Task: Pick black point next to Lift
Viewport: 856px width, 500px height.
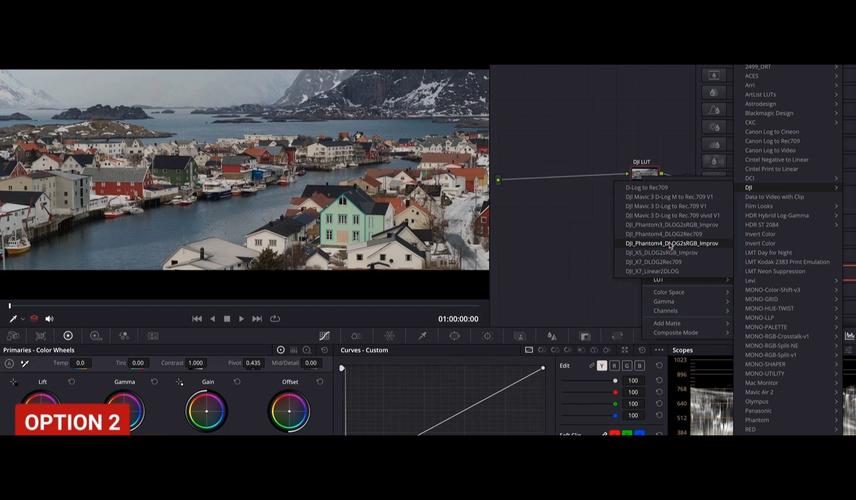Action: click(x=14, y=382)
